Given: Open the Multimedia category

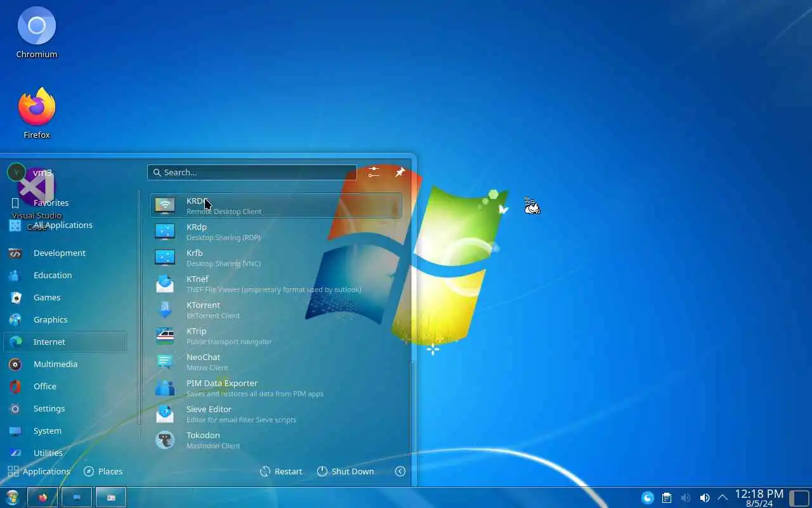Looking at the screenshot, I should (65, 364).
